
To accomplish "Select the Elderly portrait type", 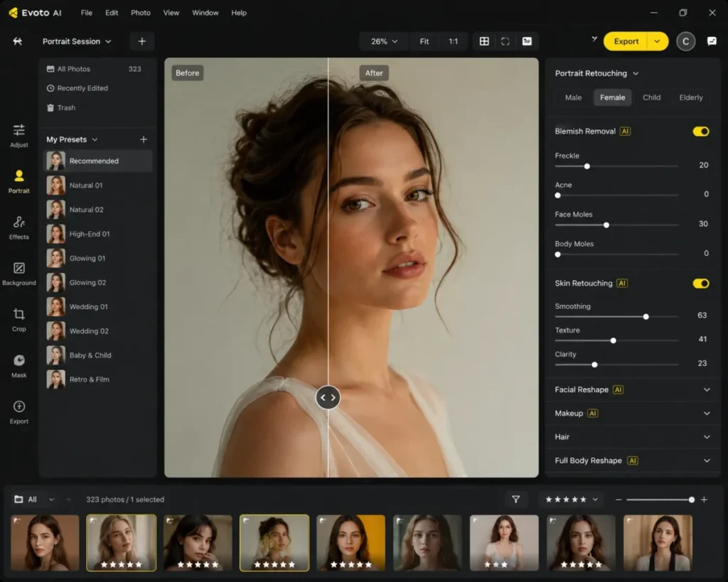I will coord(691,97).
